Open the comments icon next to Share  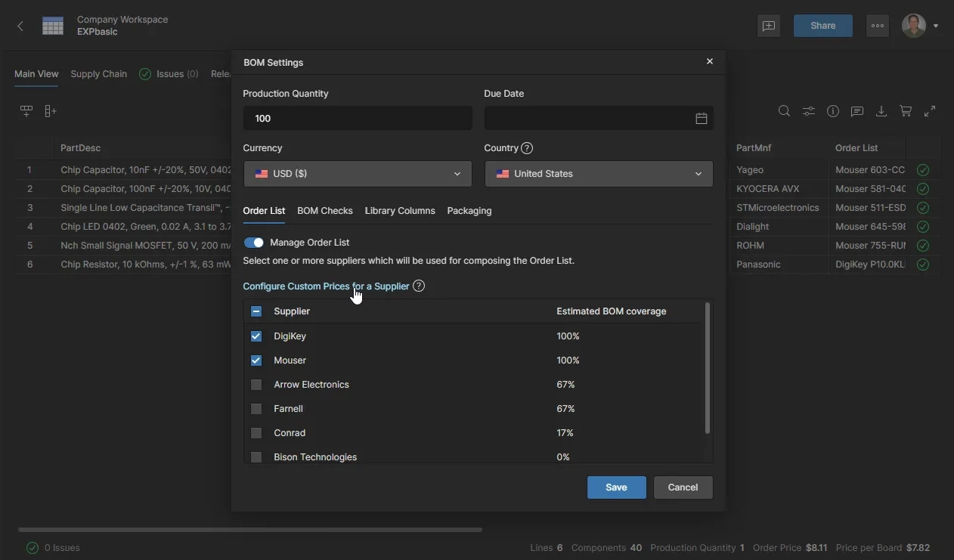tap(769, 26)
